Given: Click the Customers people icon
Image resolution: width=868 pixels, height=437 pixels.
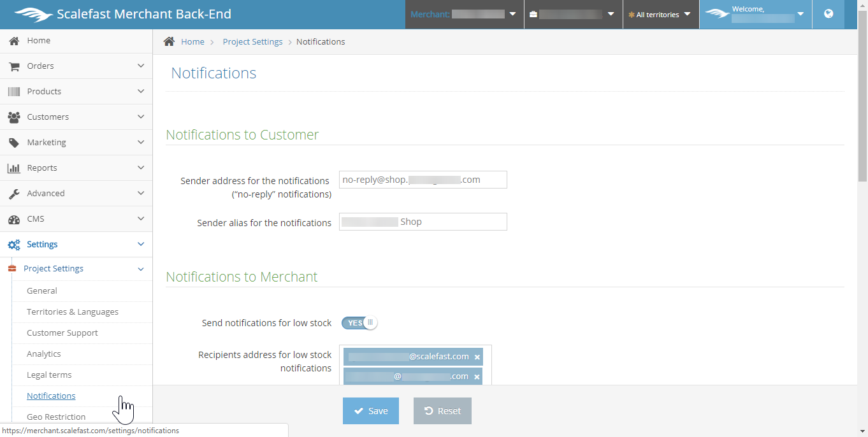Looking at the screenshot, I should click(x=13, y=117).
